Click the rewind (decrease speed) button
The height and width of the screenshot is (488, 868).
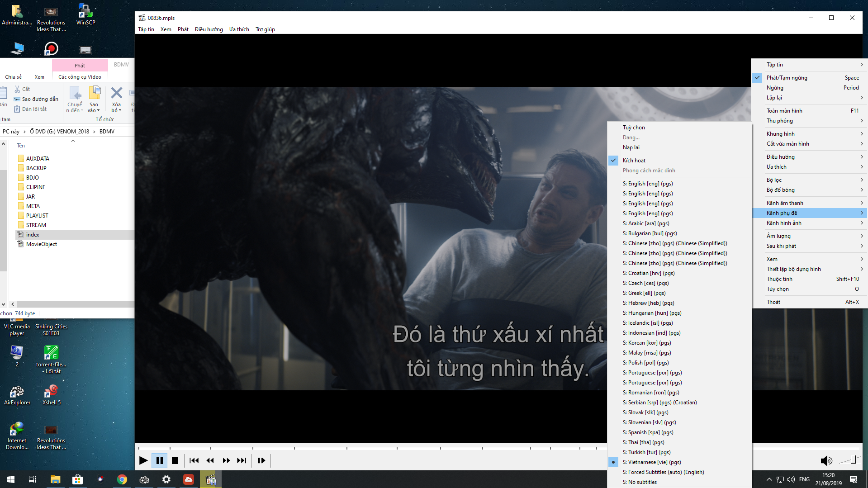210,460
